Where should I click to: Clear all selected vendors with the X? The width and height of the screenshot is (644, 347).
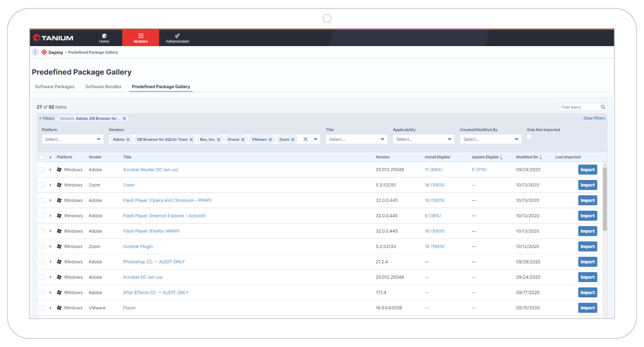pyautogui.click(x=306, y=139)
